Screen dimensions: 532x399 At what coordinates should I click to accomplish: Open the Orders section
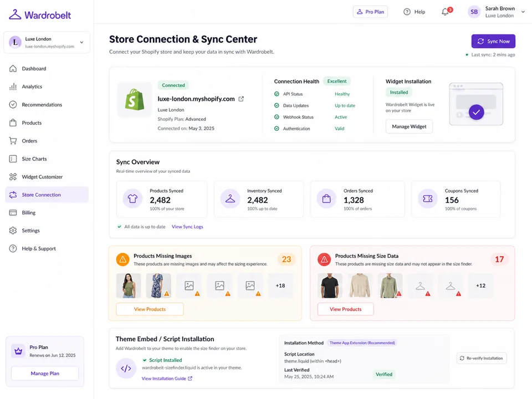point(47,141)
